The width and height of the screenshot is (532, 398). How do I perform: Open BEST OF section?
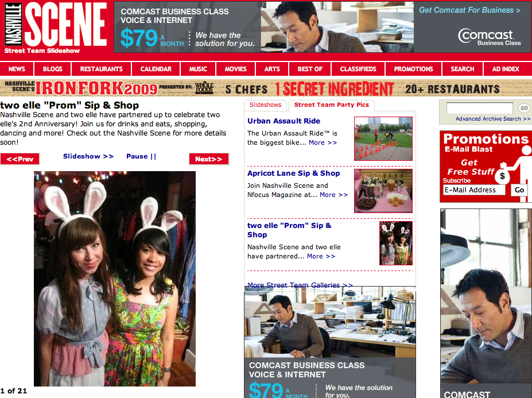click(310, 69)
